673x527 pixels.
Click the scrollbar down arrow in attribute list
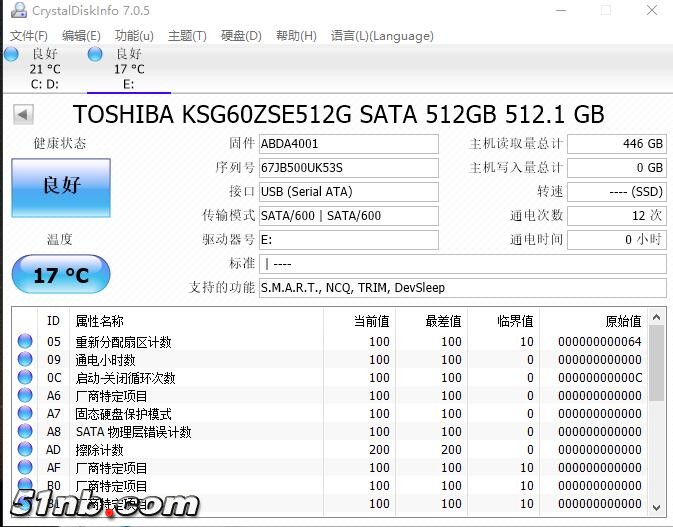tap(656, 506)
